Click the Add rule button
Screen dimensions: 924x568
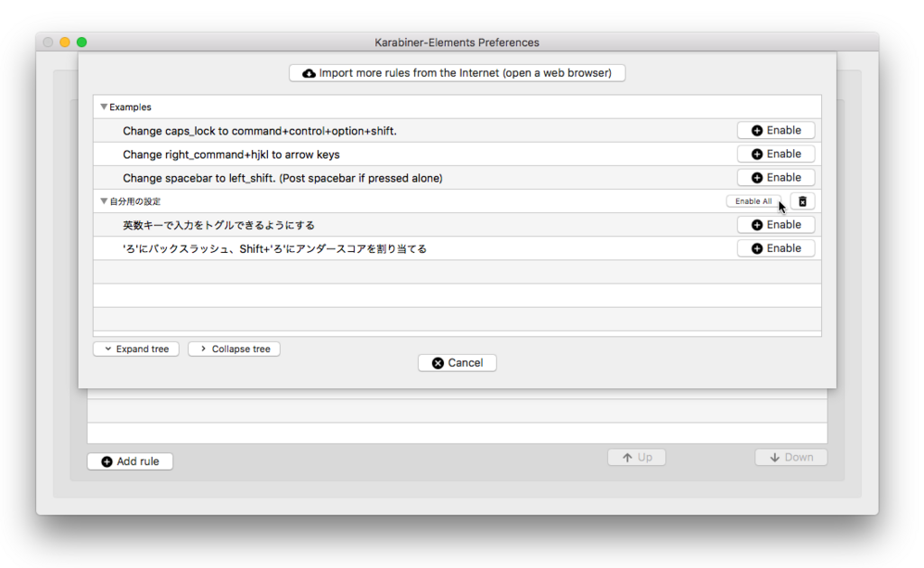[x=130, y=461]
